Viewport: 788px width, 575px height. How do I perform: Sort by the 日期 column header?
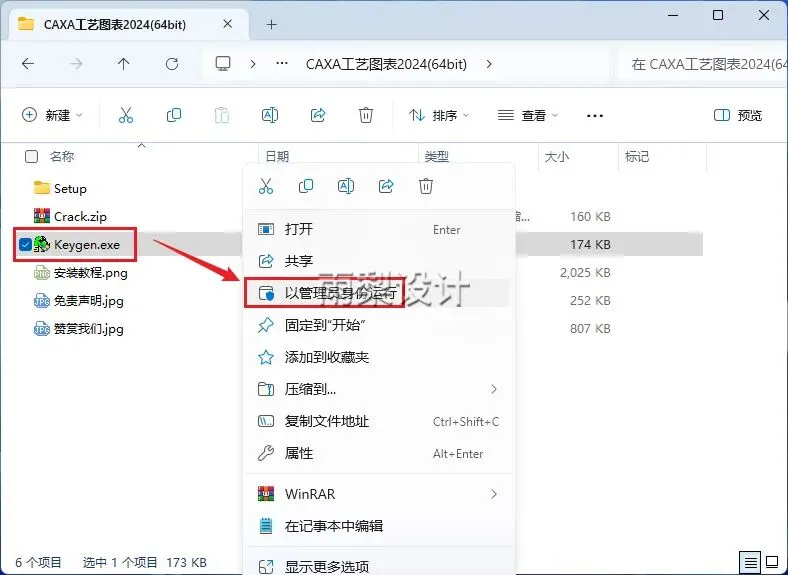click(x=277, y=156)
